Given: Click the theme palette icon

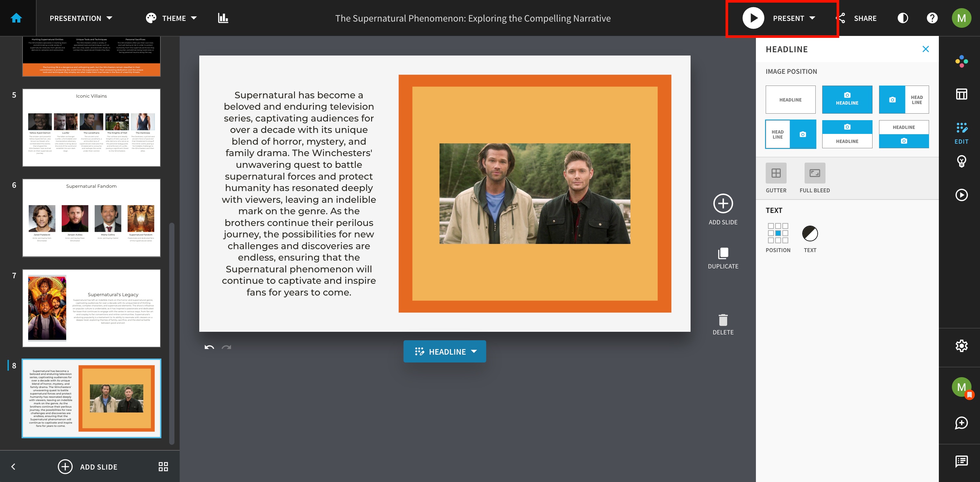Looking at the screenshot, I should tap(151, 18).
